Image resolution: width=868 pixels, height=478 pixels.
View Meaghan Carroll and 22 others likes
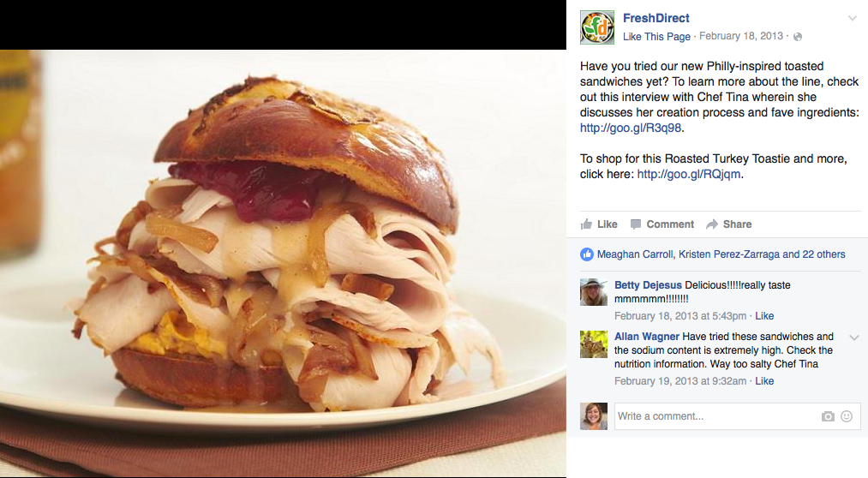721,254
